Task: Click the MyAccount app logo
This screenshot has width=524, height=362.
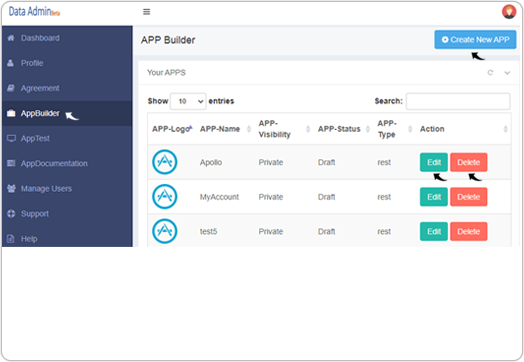Action: [165, 197]
